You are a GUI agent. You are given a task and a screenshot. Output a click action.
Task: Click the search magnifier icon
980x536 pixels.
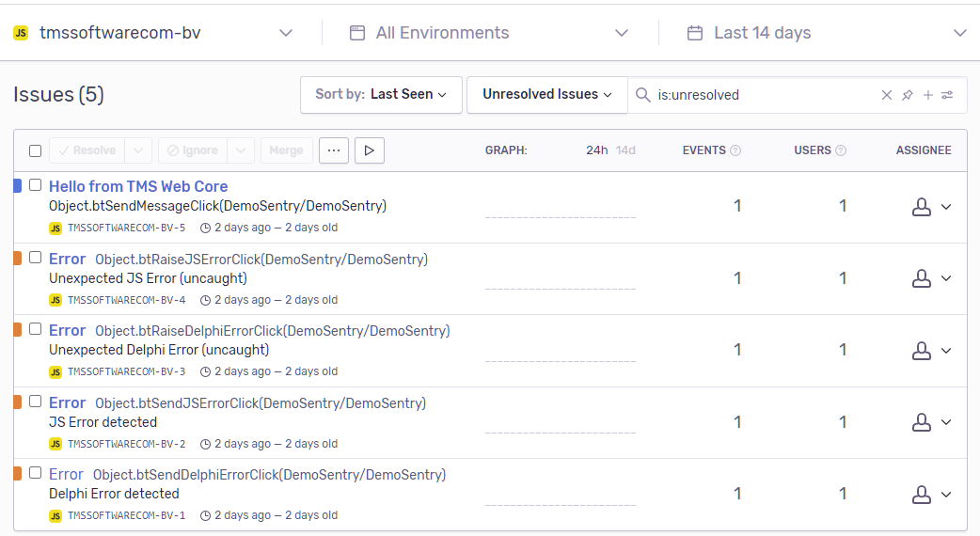(x=642, y=95)
